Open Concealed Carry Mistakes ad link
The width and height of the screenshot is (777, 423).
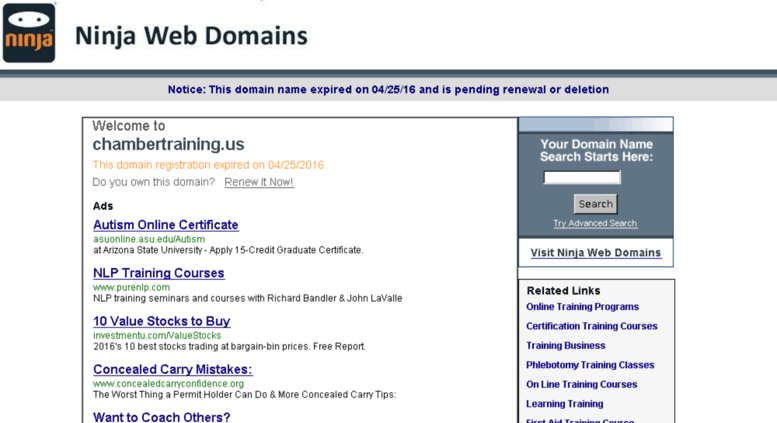[x=172, y=370]
